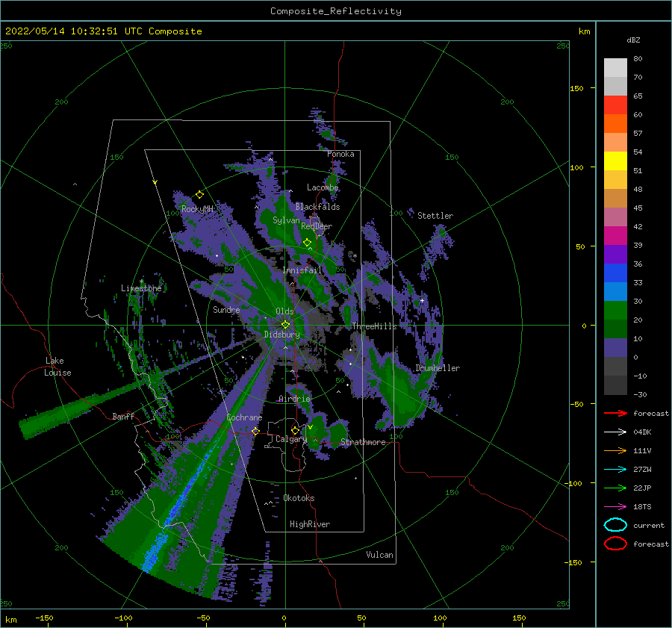Click the red forecast ellipse icon
The height and width of the screenshot is (628, 672).
coord(615,544)
